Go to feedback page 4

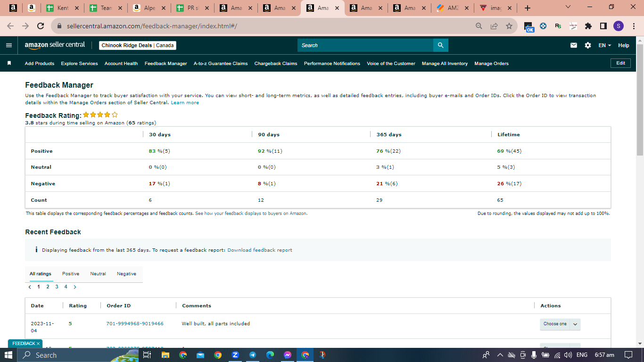(x=66, y=287)
